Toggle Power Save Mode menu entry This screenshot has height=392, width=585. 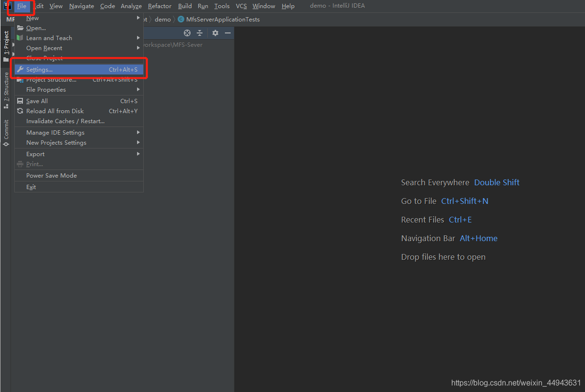pos(79,176)
